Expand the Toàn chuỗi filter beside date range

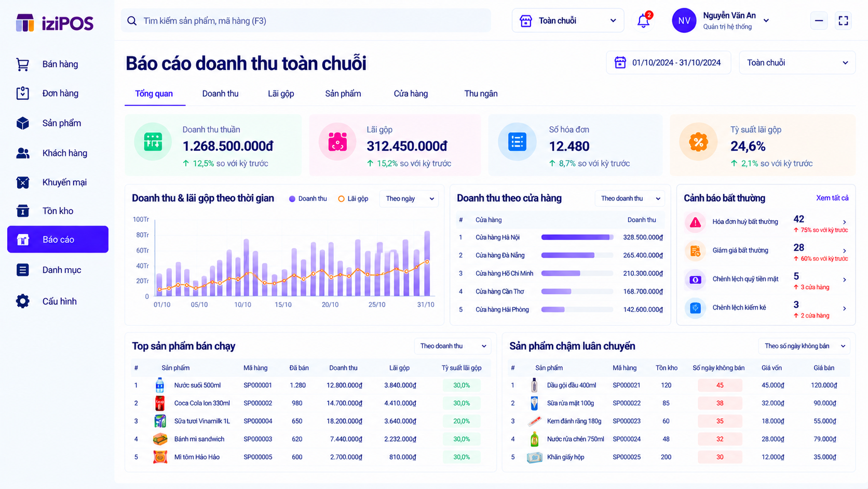(797, 63)
